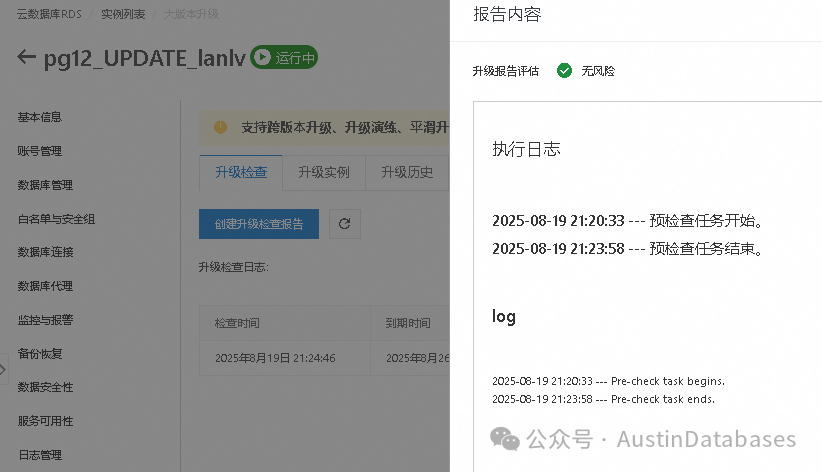
Task: Click the 升级检查日志 label
Action: coord(233,267)
